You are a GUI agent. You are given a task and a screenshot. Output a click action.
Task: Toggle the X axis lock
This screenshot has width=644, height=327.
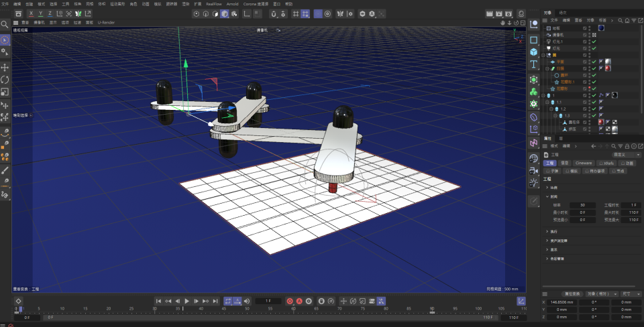click(30, 13)
